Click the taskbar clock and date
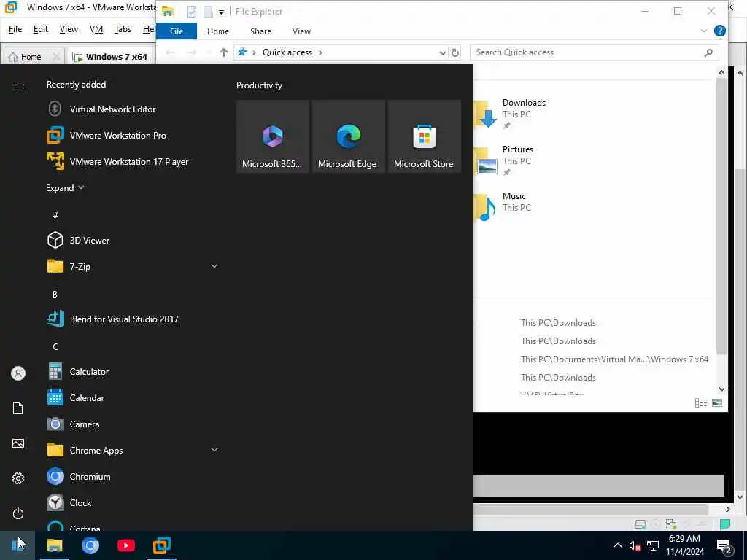This screenshot has width=747, height=560. pos(684,545)
